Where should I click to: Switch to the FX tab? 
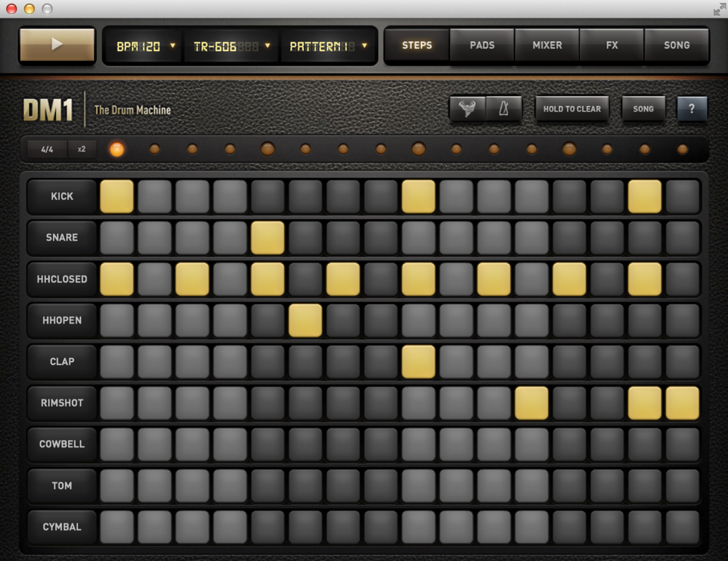(612, 45)
